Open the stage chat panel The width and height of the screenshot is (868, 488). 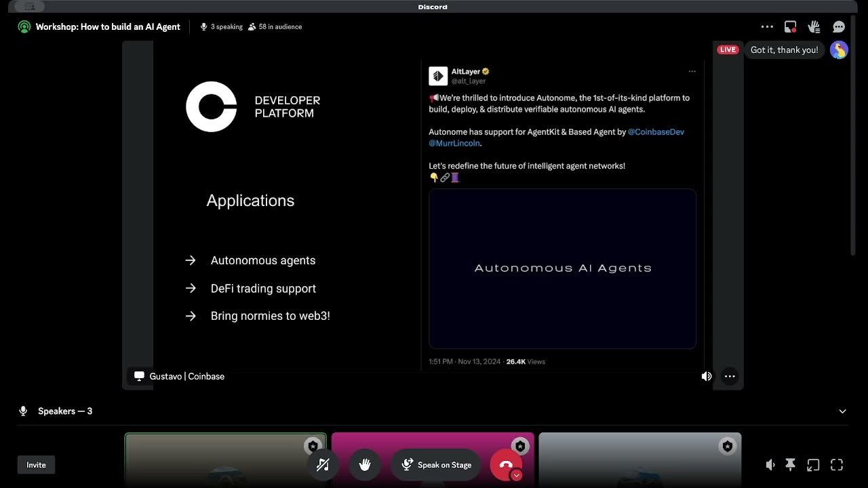[839, 26]
